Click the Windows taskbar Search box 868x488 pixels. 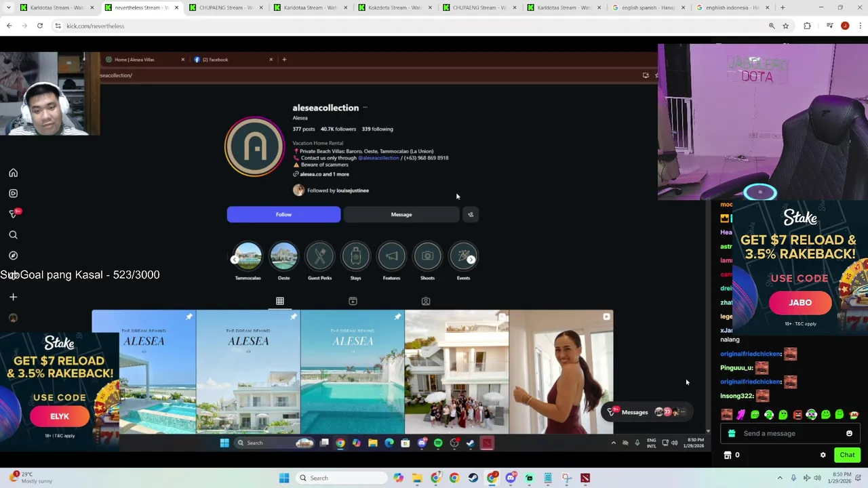[343, 478]
